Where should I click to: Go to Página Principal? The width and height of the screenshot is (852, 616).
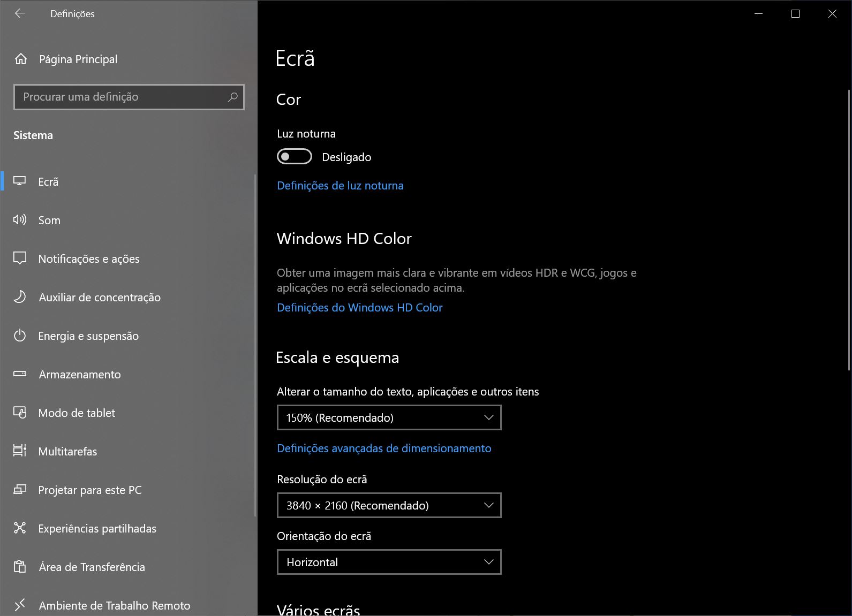129,59
